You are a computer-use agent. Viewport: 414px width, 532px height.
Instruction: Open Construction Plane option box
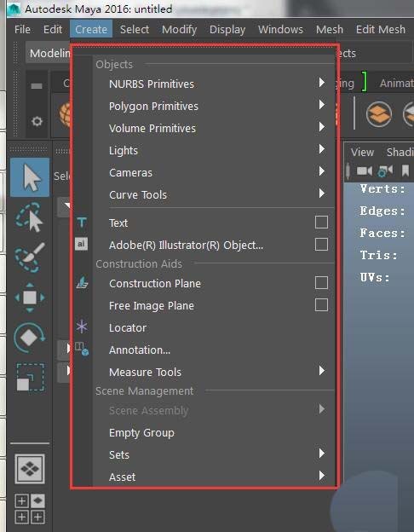321,283
